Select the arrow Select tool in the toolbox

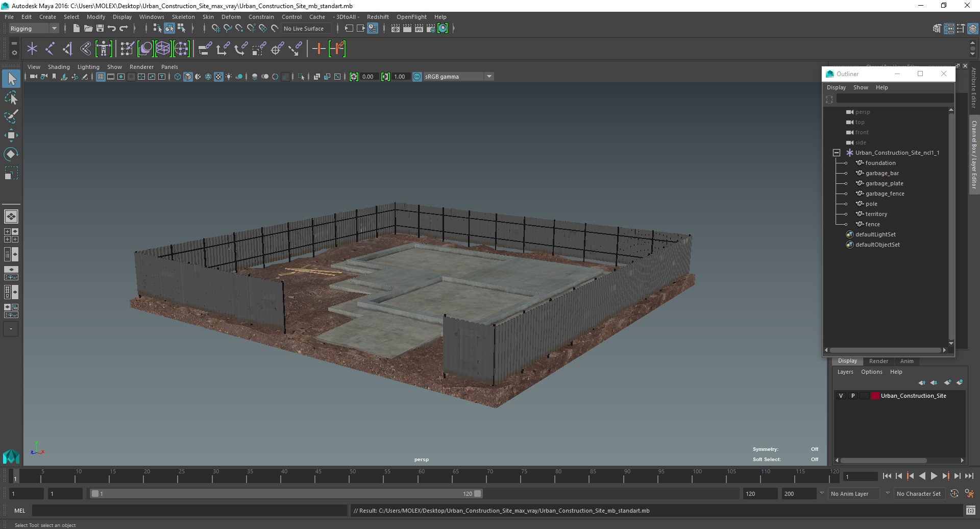[11, 79]
